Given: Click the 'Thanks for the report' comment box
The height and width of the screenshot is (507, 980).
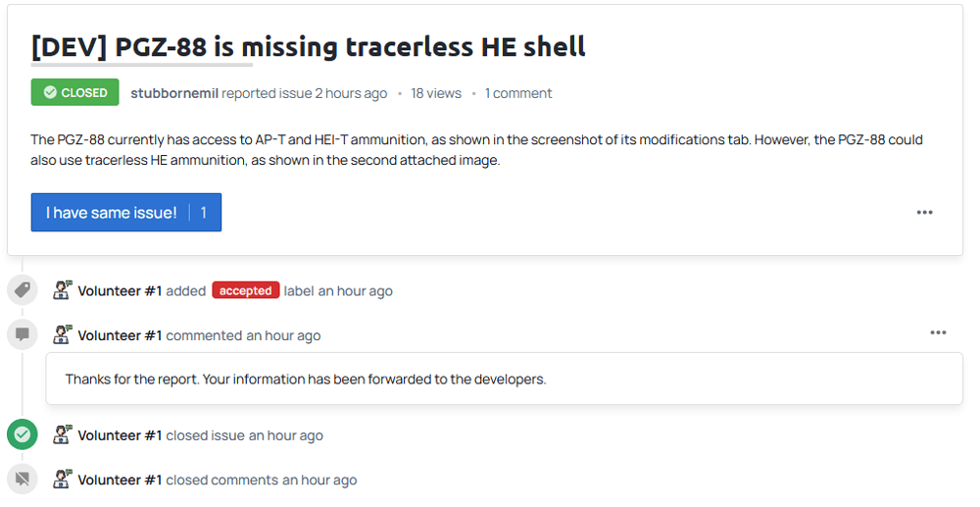Looking at the screenshot, I should pos(505,379).
